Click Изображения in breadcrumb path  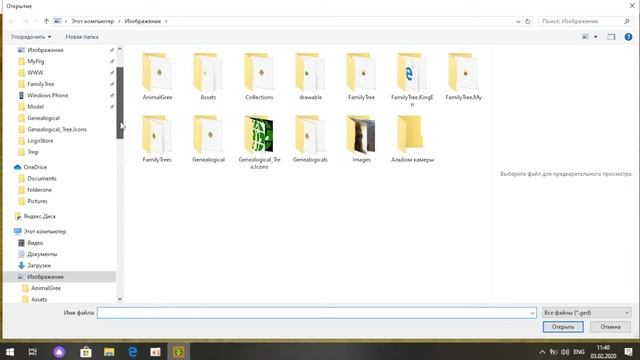coord(142,21)
